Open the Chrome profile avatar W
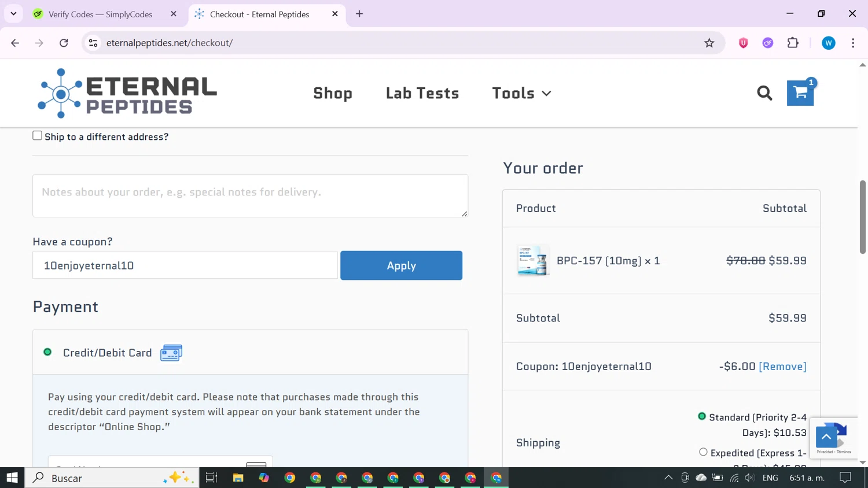The image size is (868, 488). click(829, 43)
